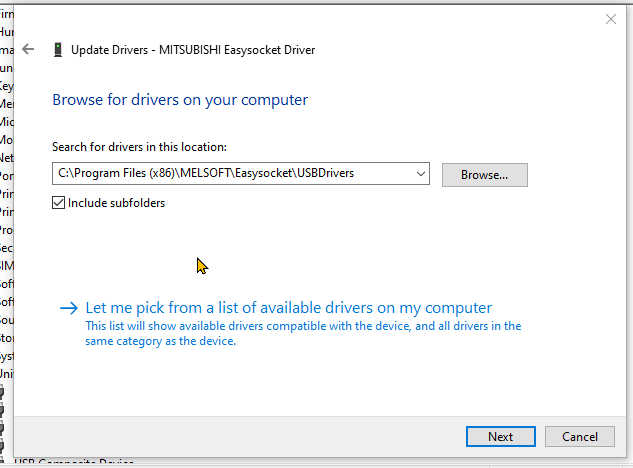This screenshot has height=468, width=633.
Task: Click Next to continue driver search
Action: pyautogui.click(x=501, y=437)
